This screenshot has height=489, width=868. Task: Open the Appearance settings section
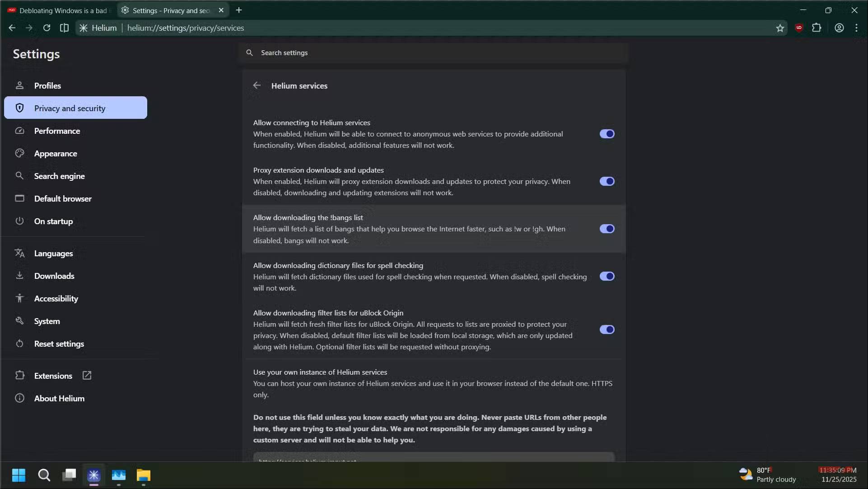click(x=55, y=153)
